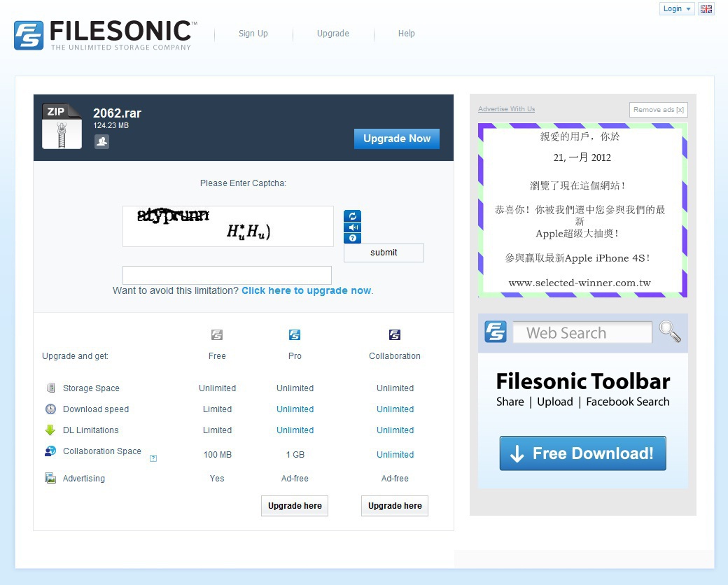Viewport: 728px width, 585px height.
Task: Click the Filesonic Toolbar heading
Action: pyautogui.click(x=583, y=381)
